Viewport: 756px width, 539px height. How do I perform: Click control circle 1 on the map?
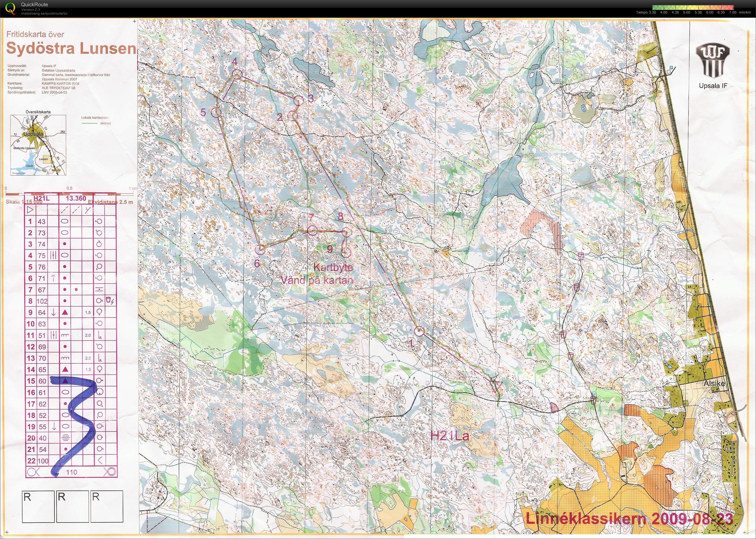[419, 331]
